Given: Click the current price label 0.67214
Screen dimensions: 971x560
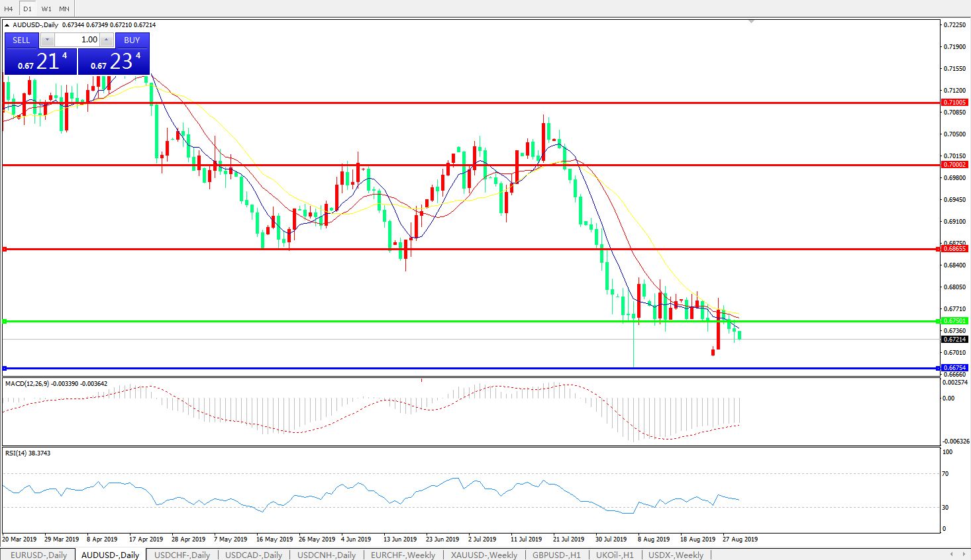Looking at the screenshot, I should click(x=954, y=340).
